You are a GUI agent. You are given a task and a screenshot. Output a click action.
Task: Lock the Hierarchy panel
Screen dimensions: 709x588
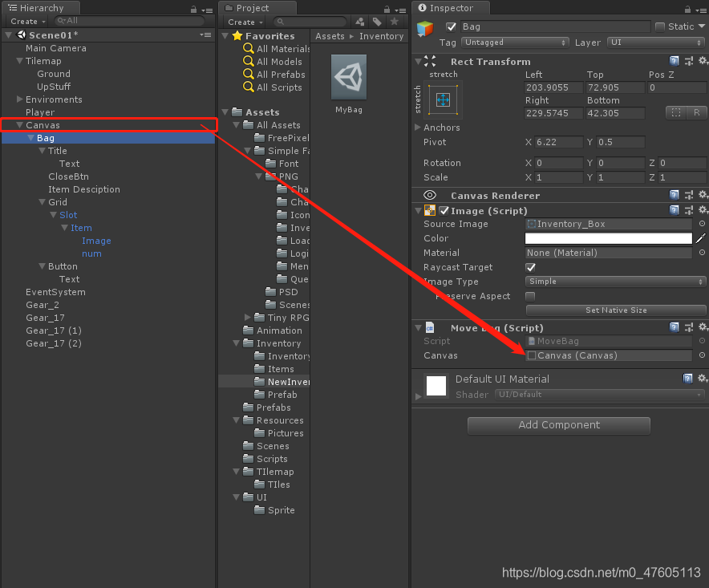193,10
